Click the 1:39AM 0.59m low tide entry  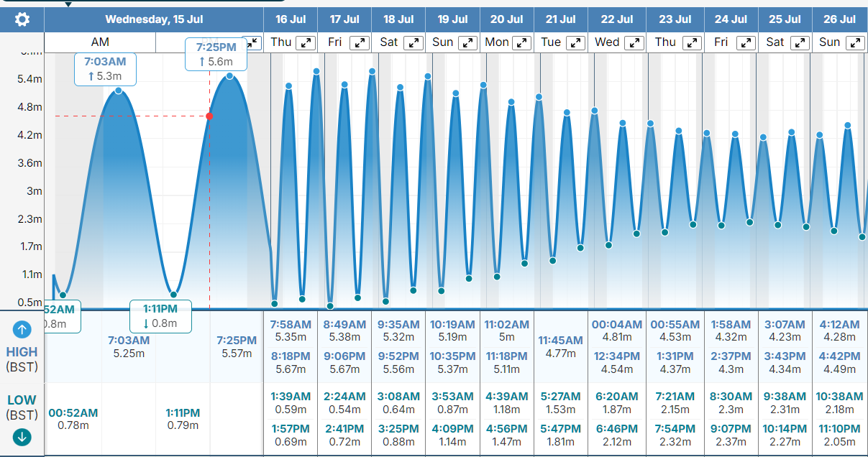click(291, 402)
